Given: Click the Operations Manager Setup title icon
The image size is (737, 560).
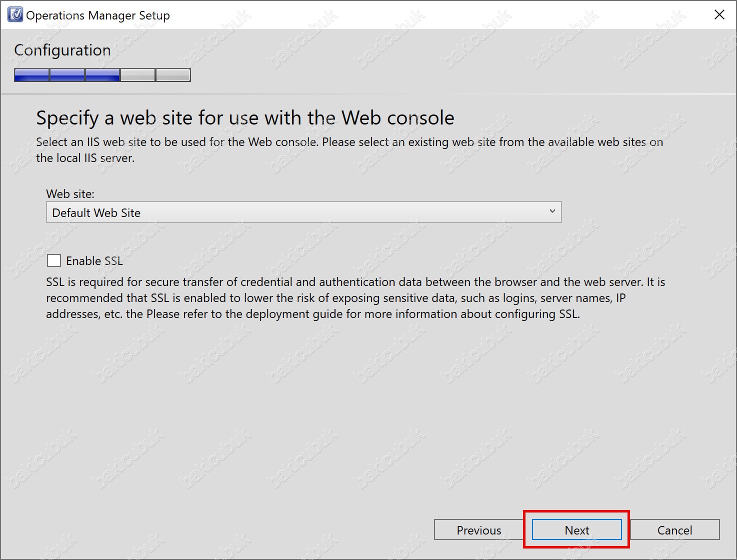Looking at the screenshot, I should pyautogui.click(x=15, y=15).
